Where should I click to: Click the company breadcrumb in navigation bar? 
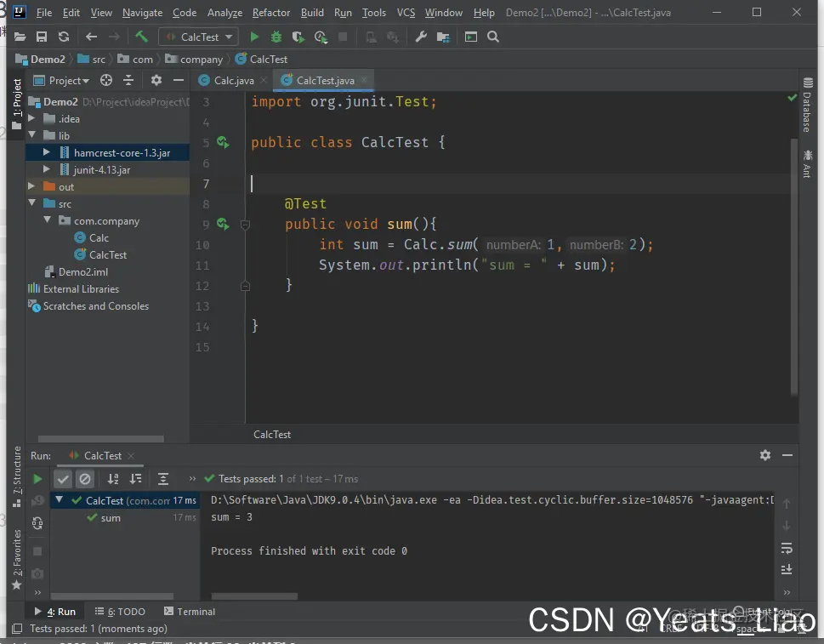click(195, 60)
